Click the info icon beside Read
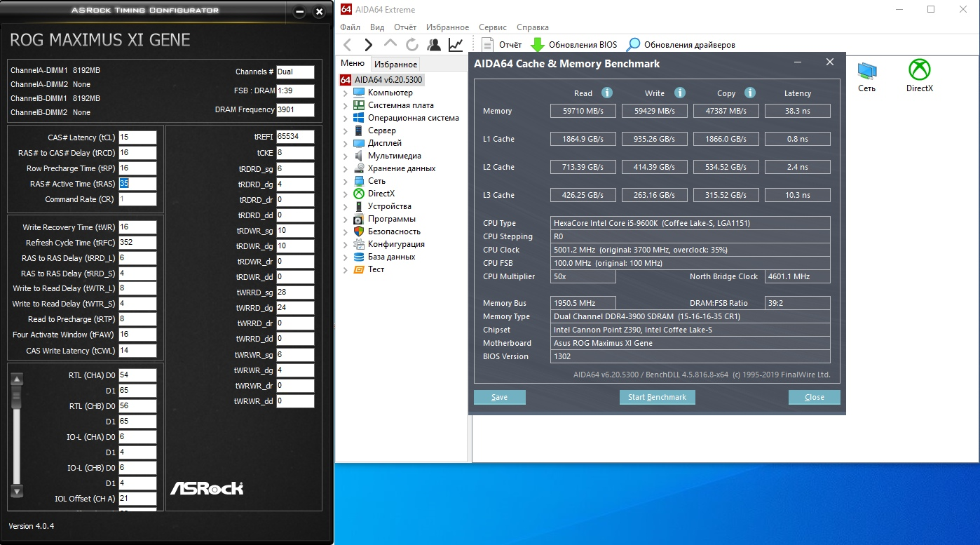The image size is (980, 545). [x=607, y=93]
